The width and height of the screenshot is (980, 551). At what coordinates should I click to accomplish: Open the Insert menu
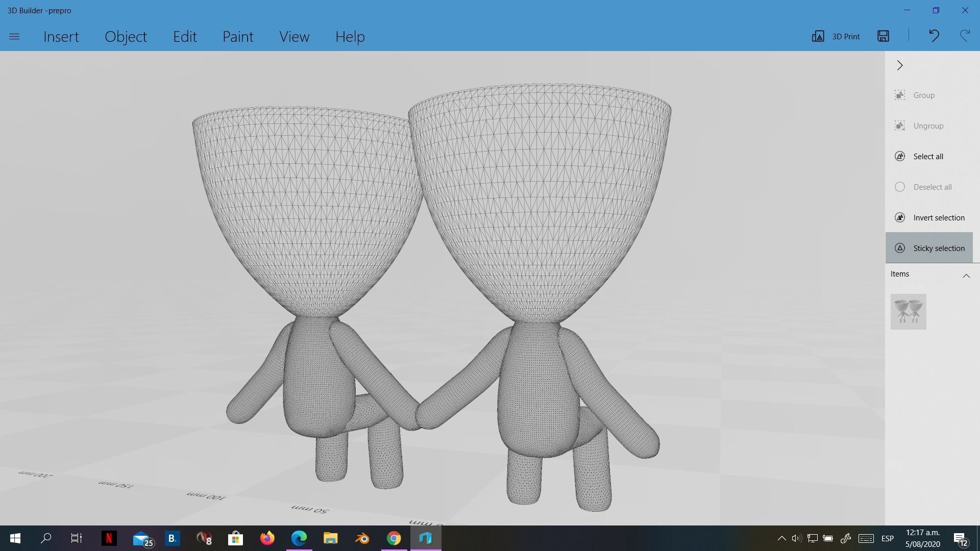(61, 37)
